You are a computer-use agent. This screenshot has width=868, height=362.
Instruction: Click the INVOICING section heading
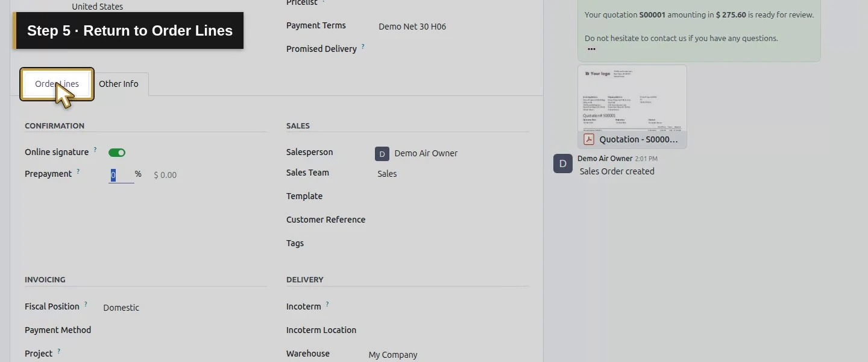(x=45, y=280)
